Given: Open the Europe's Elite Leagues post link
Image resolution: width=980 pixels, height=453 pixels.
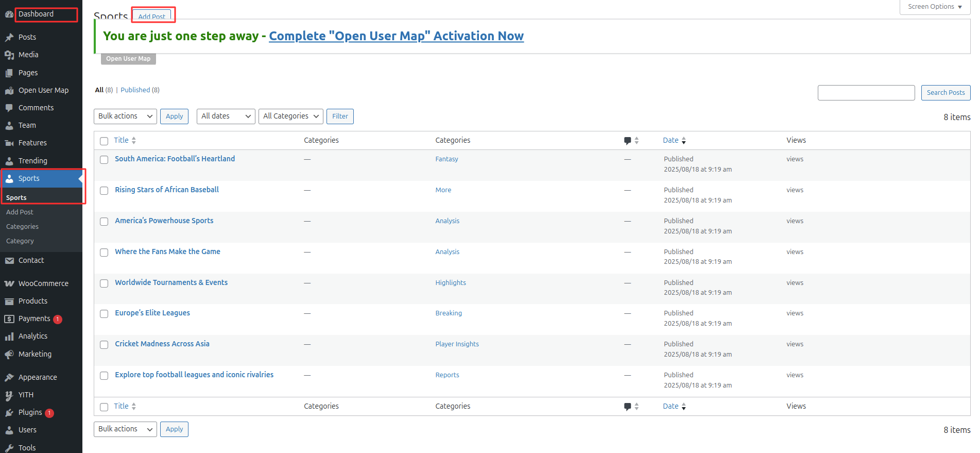Looking at the screenshot, I should (x=152, y=313).
